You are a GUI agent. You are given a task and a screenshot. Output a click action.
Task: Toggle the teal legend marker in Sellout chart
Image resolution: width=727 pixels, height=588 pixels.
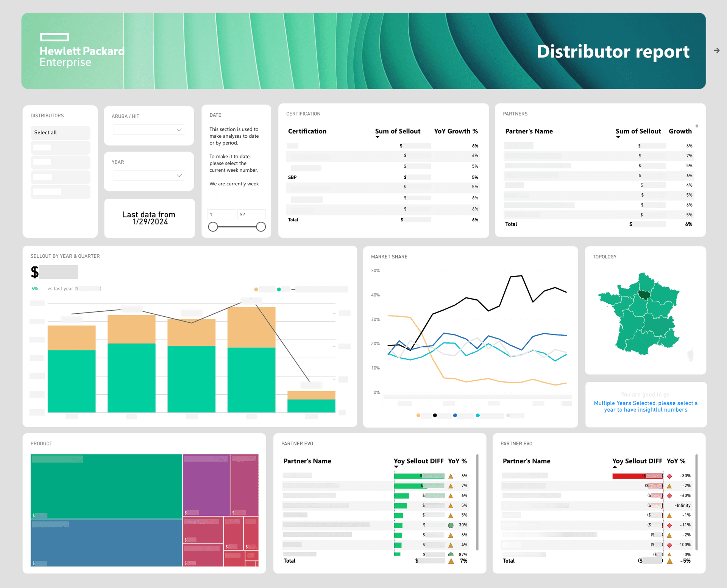[279, 289]
